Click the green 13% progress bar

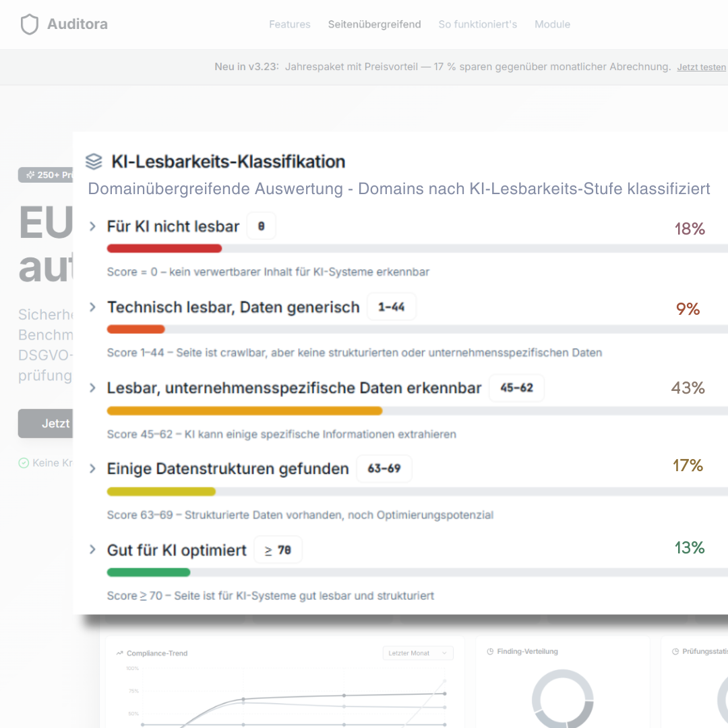[148, 572]
